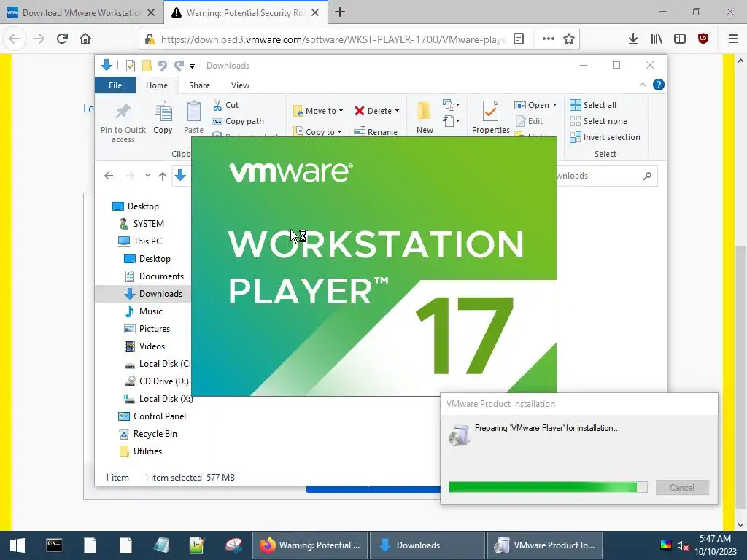Screen dimensions: 747x560
Task: Switch to Download VMware Workstation tab
Action: pos(81,13)
